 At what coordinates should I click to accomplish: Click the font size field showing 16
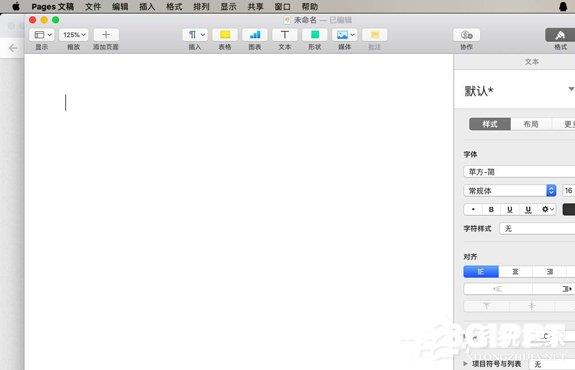tap(568, 191)
